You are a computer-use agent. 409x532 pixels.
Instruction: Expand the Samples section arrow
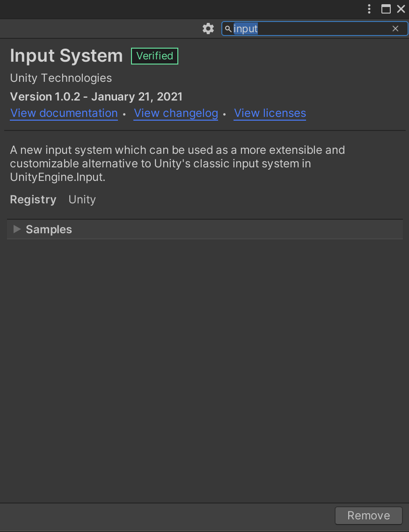click(x=17, y=230)
